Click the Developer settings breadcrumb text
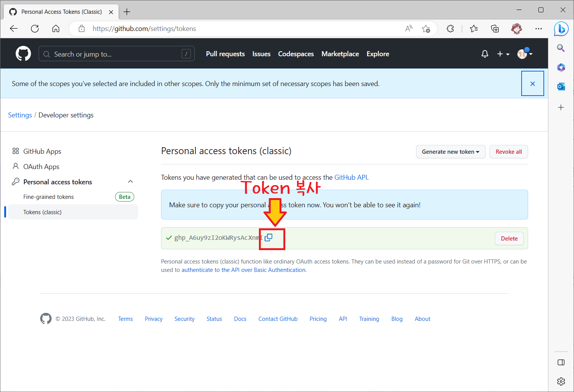Screen dimensions: 574x392 click(66, 115)
